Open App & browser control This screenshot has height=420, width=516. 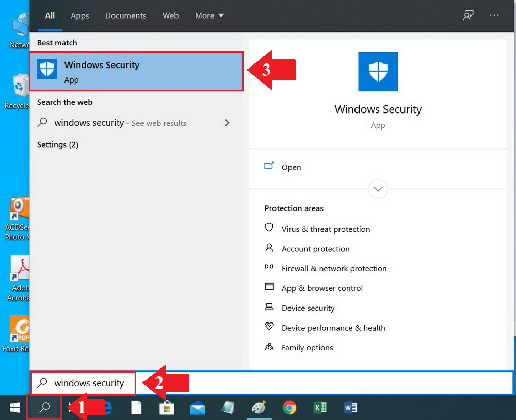322,288
